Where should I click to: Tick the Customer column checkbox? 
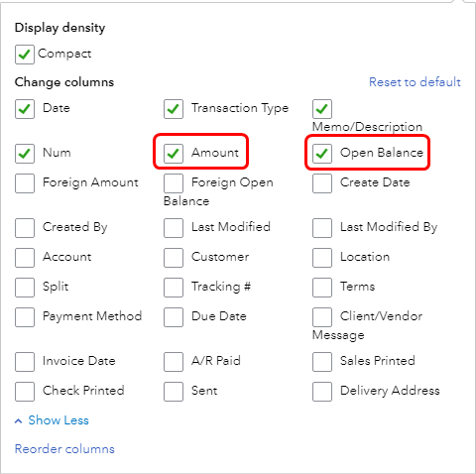coord(174,258)
